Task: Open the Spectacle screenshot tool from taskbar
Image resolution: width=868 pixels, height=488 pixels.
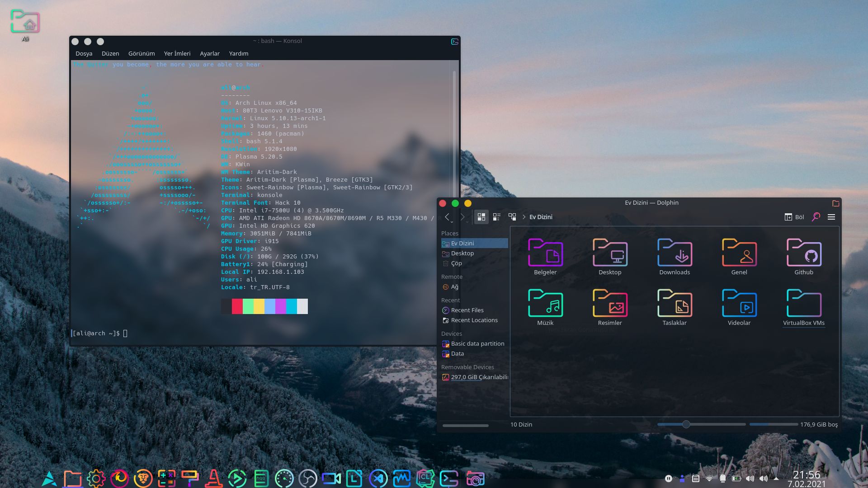Action: (x=476, y=478)
